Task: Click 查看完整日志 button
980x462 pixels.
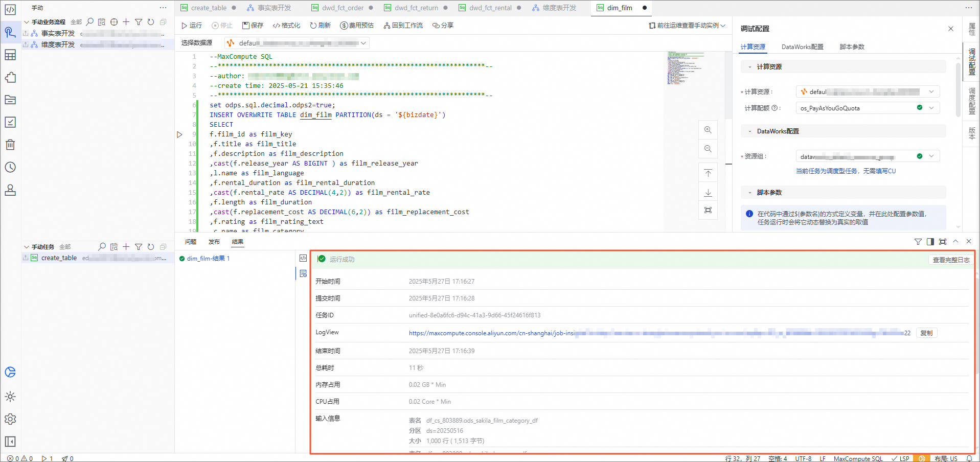Action: [x=951, y=260]
